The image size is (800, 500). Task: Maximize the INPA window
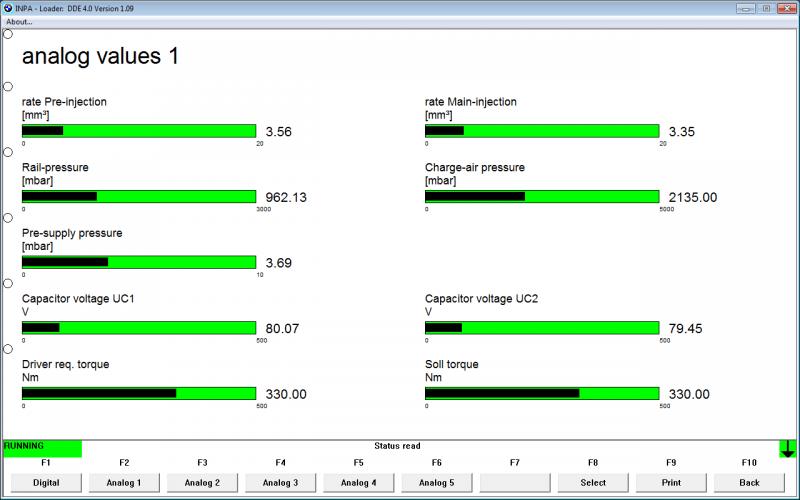[766, 7]
